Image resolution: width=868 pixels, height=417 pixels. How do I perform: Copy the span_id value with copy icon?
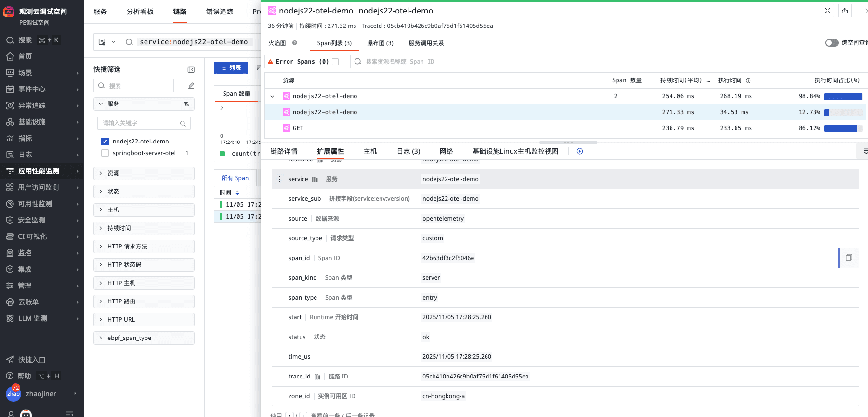[x=849, y=258]
